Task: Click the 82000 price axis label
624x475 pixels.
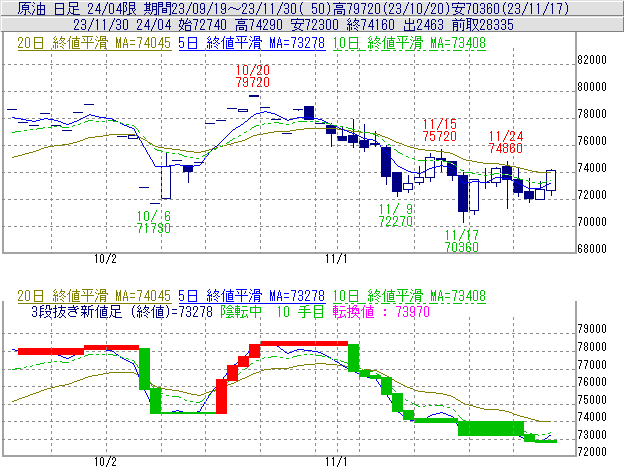Action: [x=592, y=60]
